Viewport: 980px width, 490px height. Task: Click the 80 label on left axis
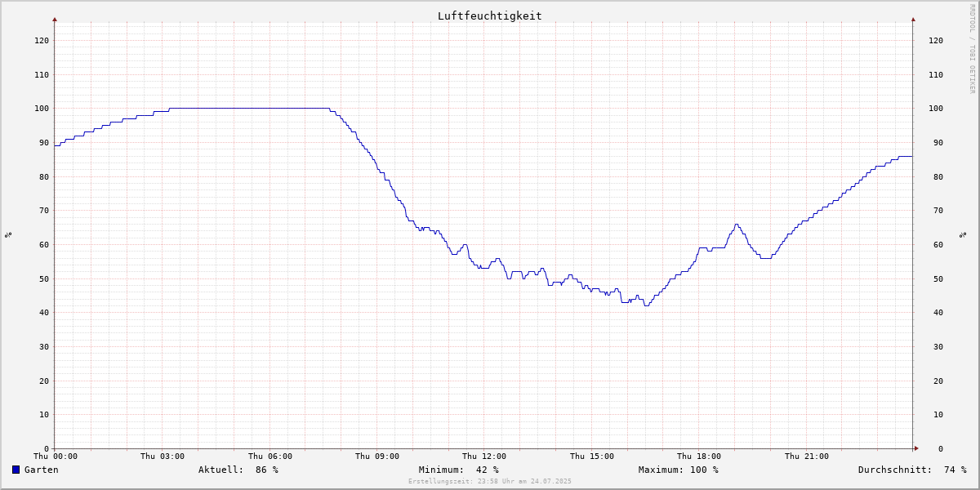tap(44, 176)
